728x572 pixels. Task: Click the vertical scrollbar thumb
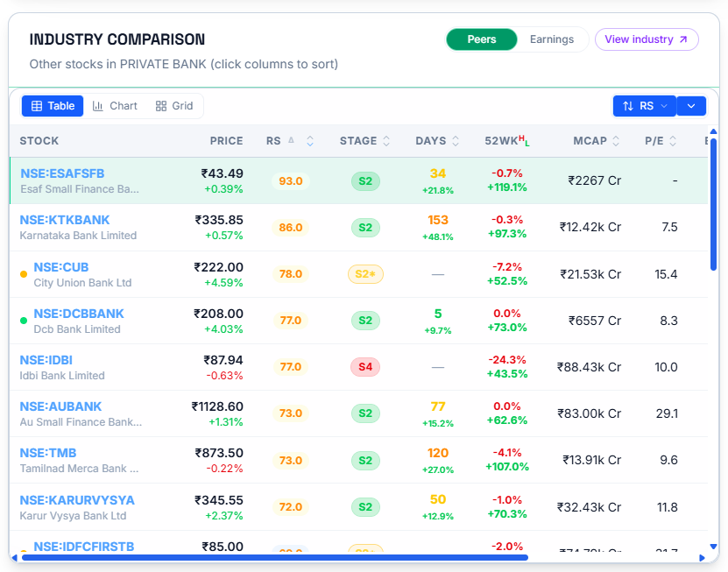(x=714, y=204)
